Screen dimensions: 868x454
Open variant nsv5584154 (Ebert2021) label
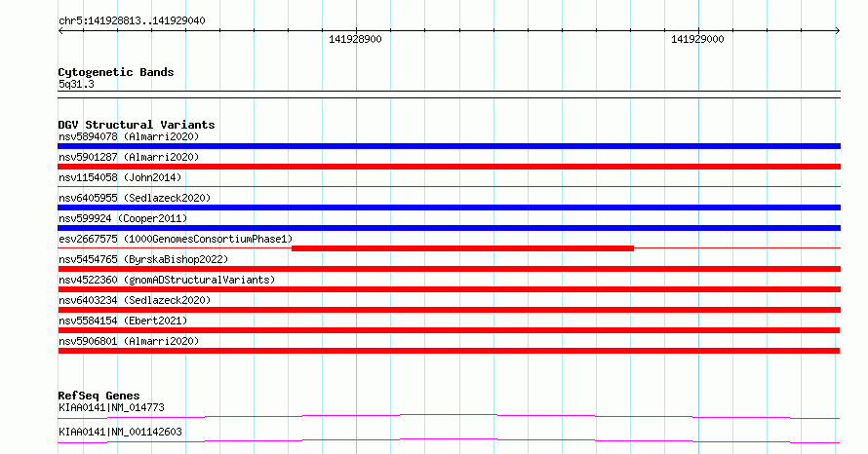(x=123, y=321)
